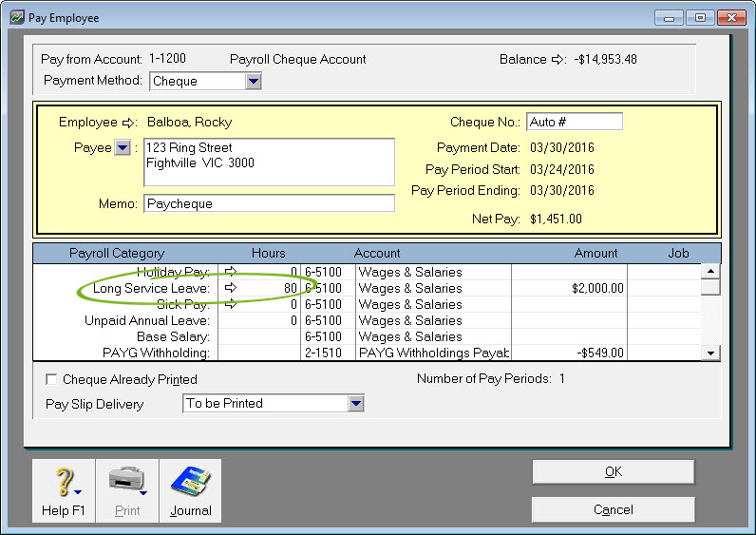The width and height of the screenshot is (756, 535).
Task: Click the Sick Pay hours arrow
Action: tap(230, 304)
